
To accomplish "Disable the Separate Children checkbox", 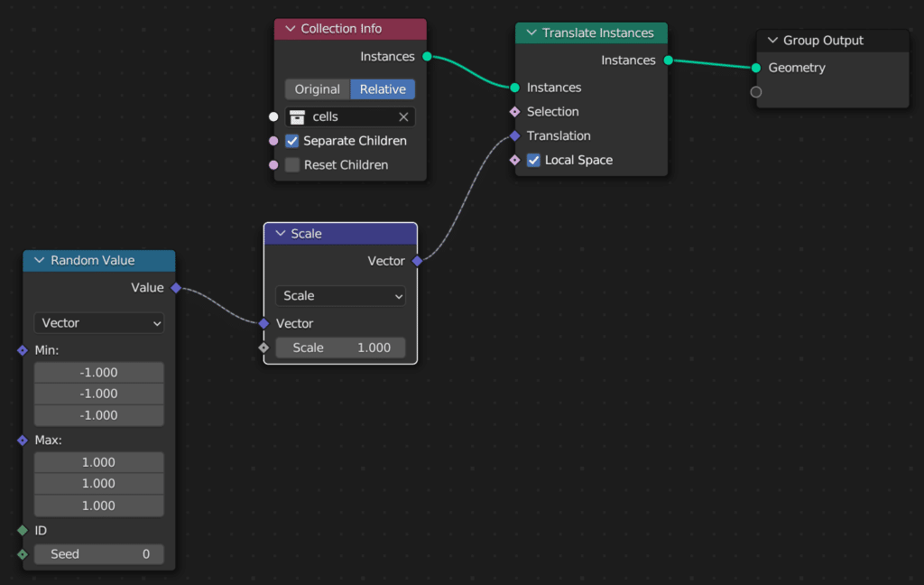I will tap(292, 141).
